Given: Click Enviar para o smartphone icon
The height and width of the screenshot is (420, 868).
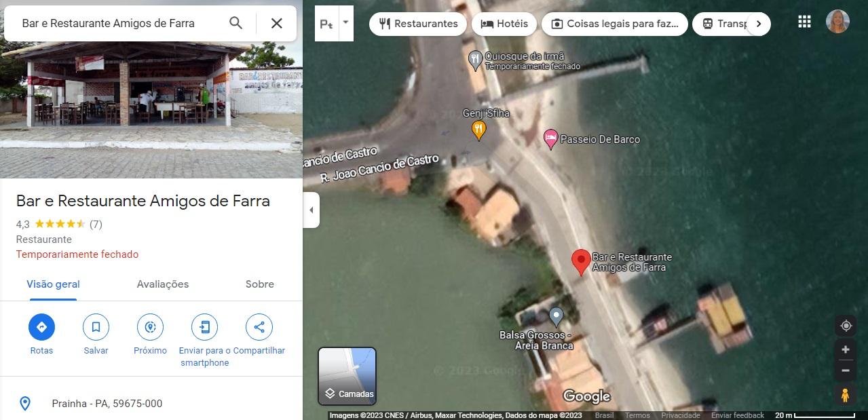Looking at the screenshot, I should [x=204, y=327].
